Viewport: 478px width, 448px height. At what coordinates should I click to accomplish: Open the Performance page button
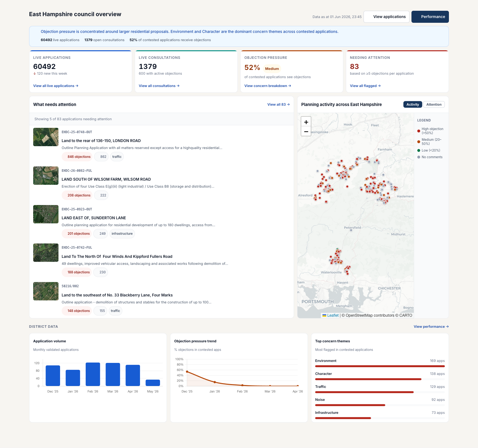[x=430, y=17]
